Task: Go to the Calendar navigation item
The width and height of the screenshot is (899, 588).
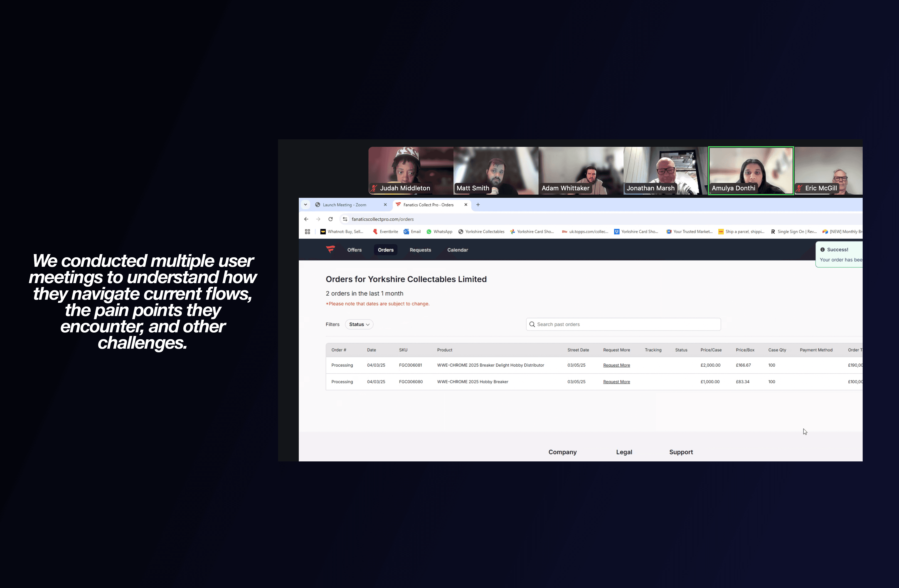Action: (457, 250)
